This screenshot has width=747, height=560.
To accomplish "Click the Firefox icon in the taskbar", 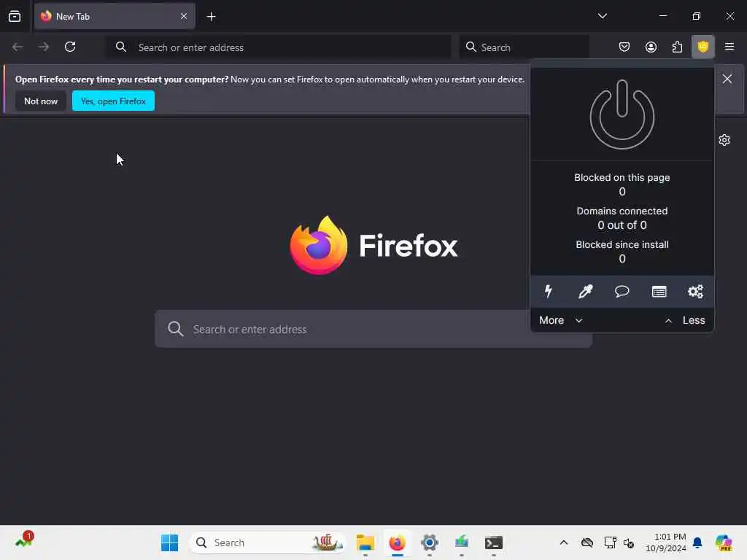I will click(x=398, y=542).
